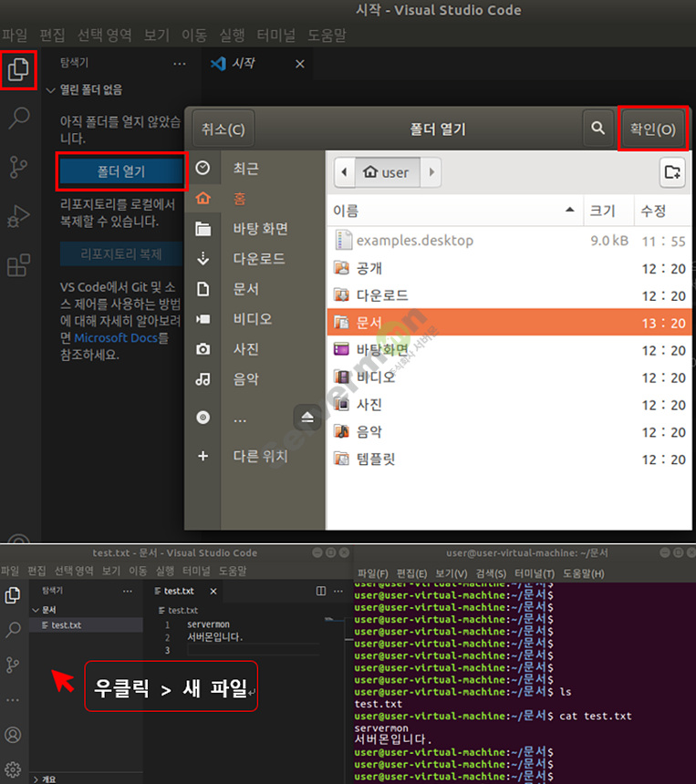Click the user home path button

click(x=388, y=172)
